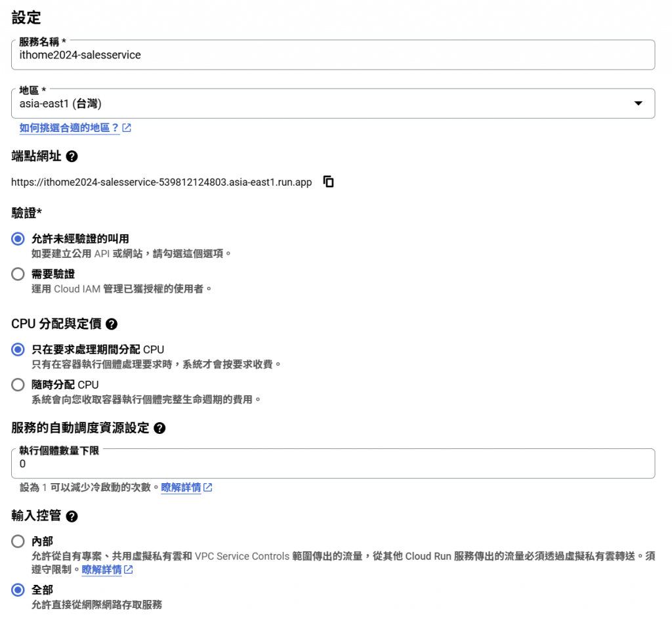672x619 pixels.
Task: Click the 設定 heading
Action: [26, 18]
